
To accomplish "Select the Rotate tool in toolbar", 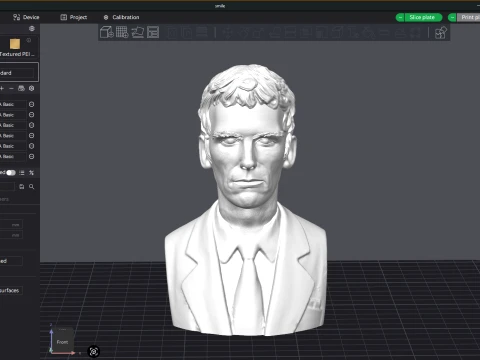I will tap(244, 32).
